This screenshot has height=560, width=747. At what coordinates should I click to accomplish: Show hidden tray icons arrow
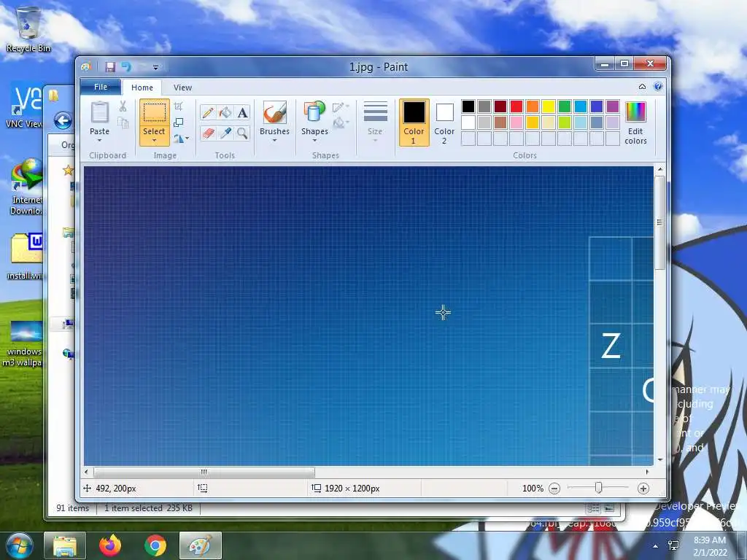point(656,547)
